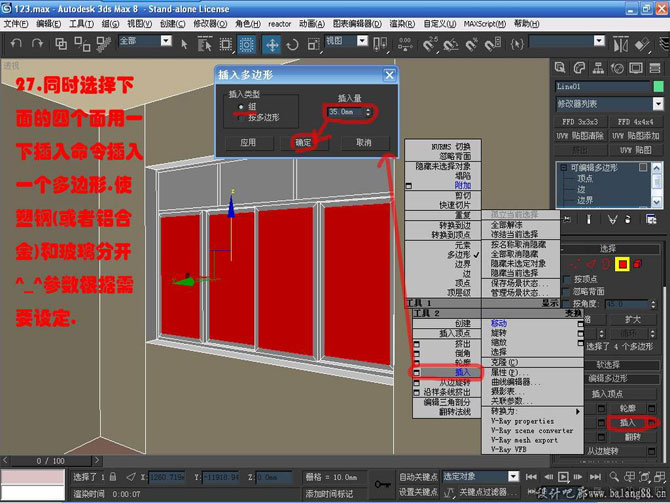Enable the 按顶点 checkbox

[567, 279]
